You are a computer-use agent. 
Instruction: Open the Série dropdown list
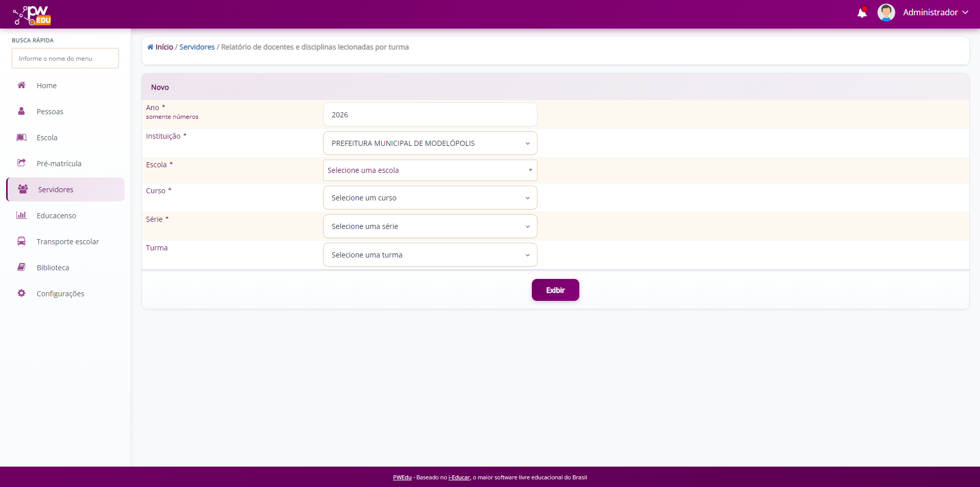(430, 226)
